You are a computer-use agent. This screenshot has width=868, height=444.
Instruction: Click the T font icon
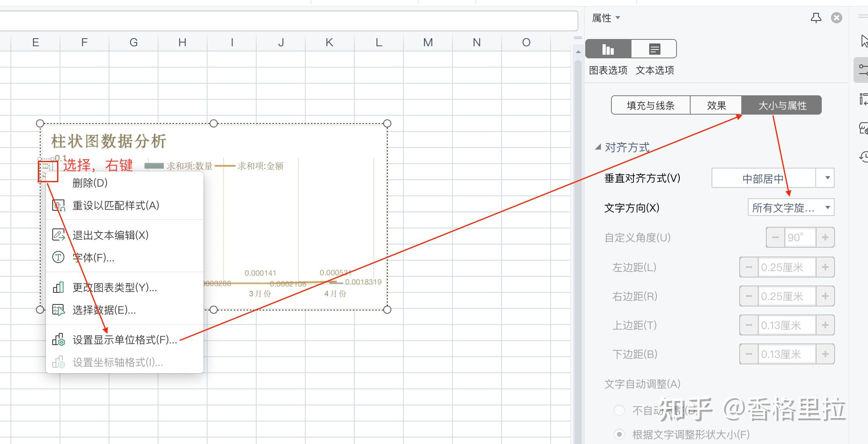click(x=59, y=257)
